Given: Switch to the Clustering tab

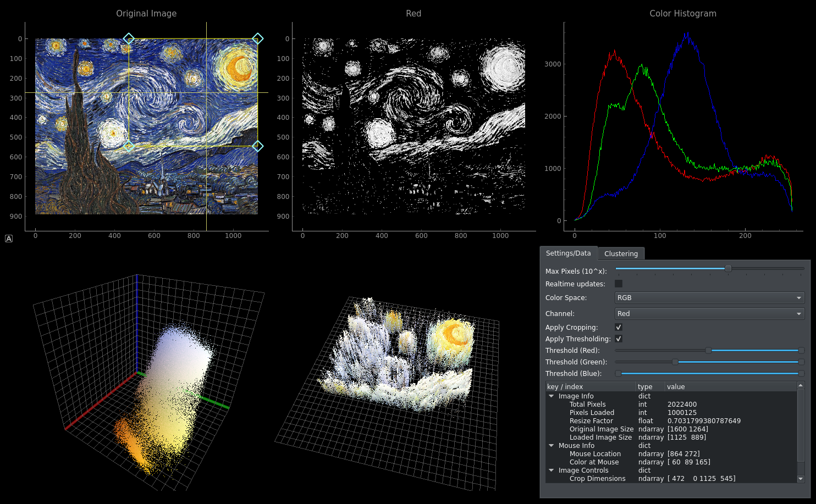Looking at the screenshot, I should click(x=621, y=253).
